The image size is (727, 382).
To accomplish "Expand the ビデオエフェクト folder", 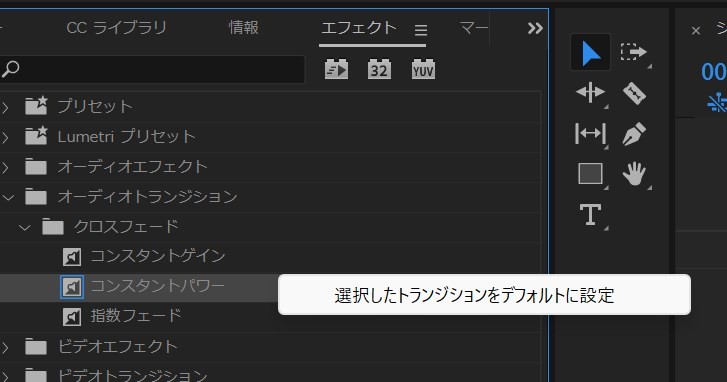I will [6, 347].
